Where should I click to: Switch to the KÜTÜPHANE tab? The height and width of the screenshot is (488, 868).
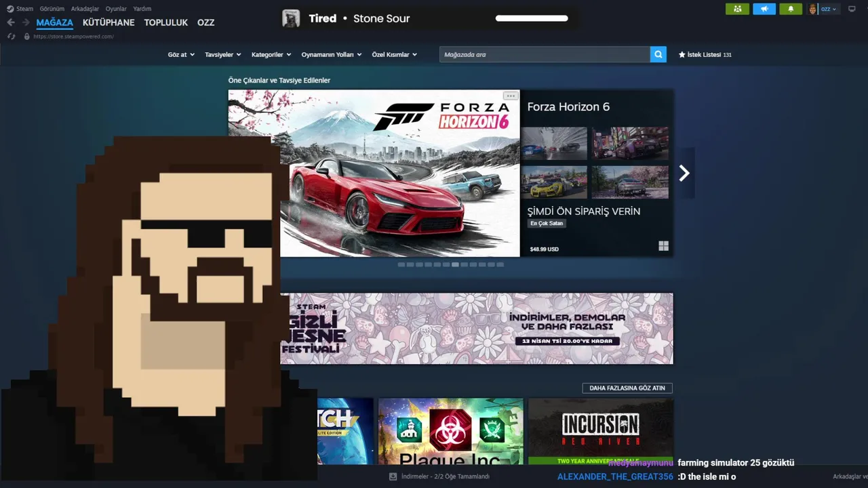tap(108, 22)
